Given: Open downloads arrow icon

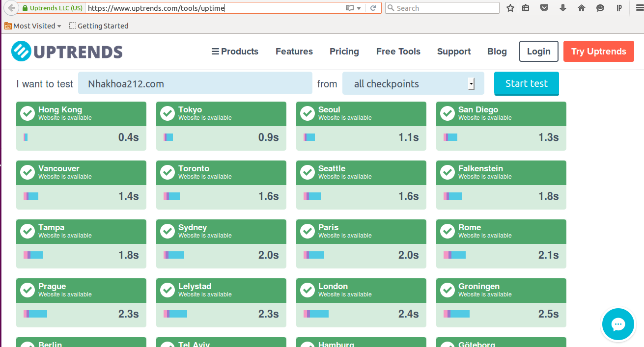Looking at the screenshot, I should (563, 8).
